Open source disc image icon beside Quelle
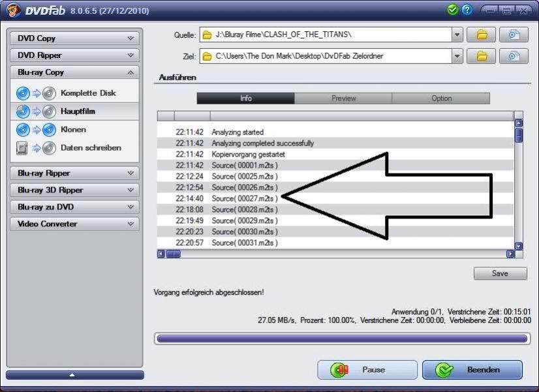This screenshot has width=539, height=392. click(x=514, y=35)
